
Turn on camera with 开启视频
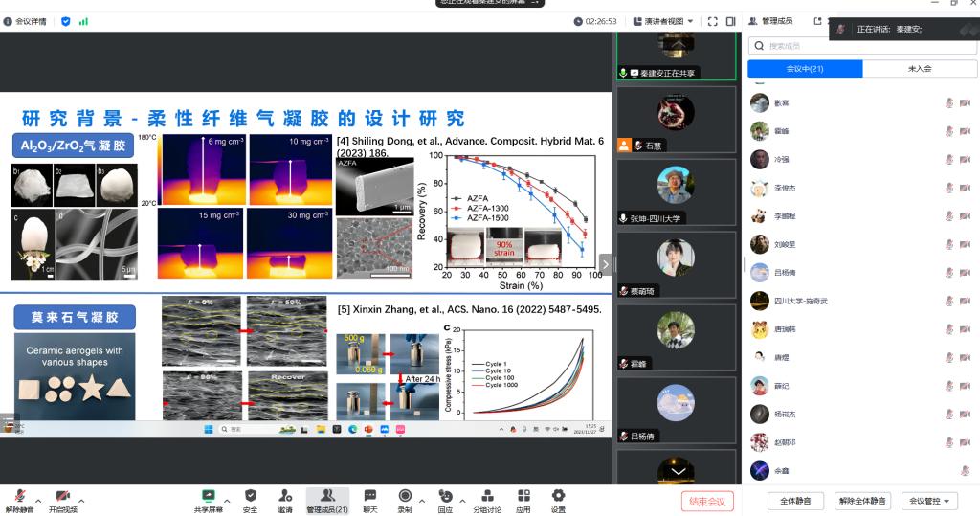62,497
